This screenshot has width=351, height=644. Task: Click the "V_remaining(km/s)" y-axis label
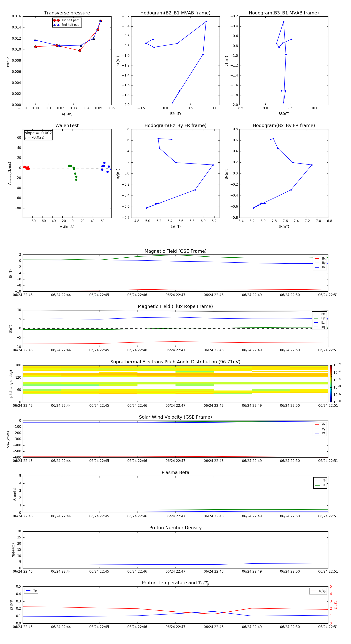10,173
